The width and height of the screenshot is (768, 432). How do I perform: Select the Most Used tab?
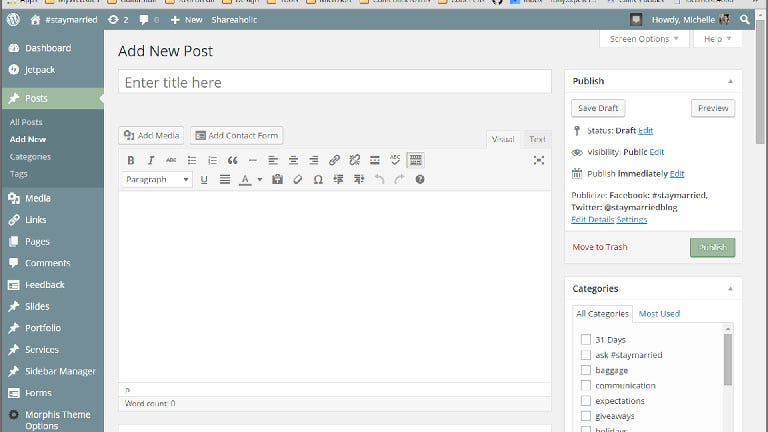[659, 313]
